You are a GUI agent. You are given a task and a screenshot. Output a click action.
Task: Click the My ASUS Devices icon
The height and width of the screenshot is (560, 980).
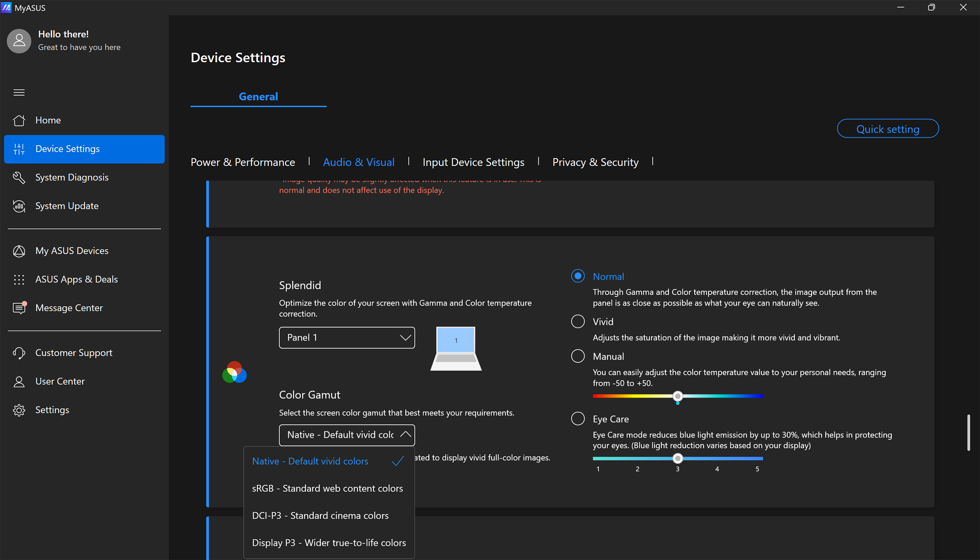click(19, 251)
